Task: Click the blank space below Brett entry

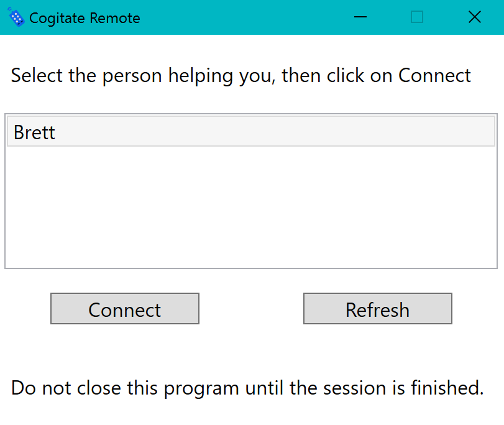Action: point(251,208)
